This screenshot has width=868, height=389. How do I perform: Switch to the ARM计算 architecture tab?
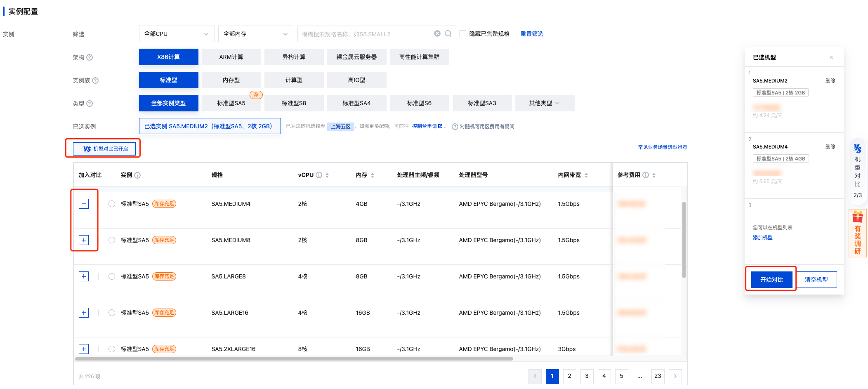pos(231,57)
